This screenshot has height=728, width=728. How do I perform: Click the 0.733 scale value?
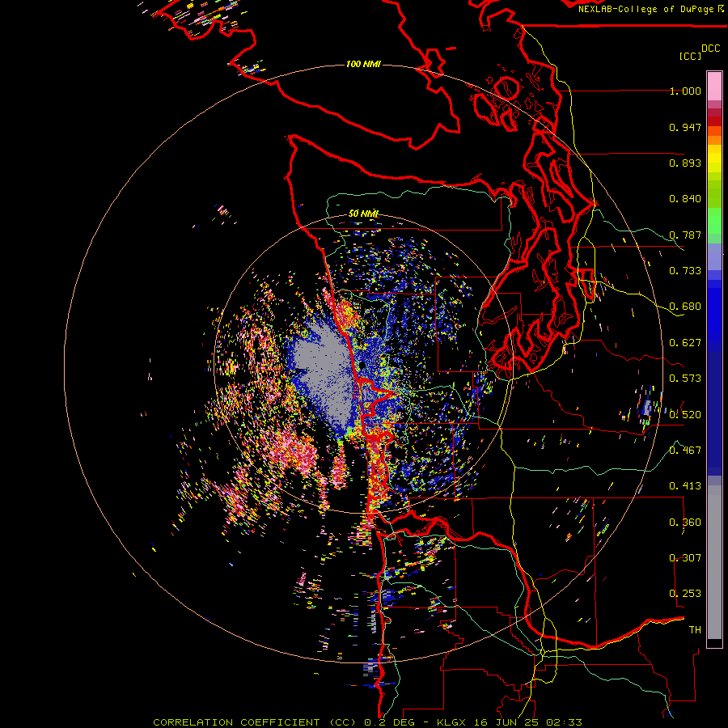(685, 271)
